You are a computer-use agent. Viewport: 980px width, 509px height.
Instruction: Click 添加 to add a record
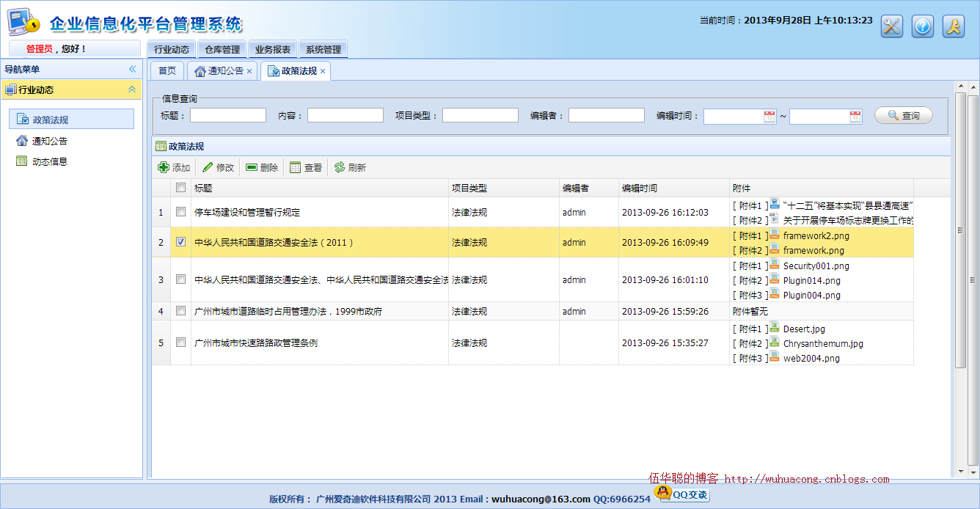174,167
